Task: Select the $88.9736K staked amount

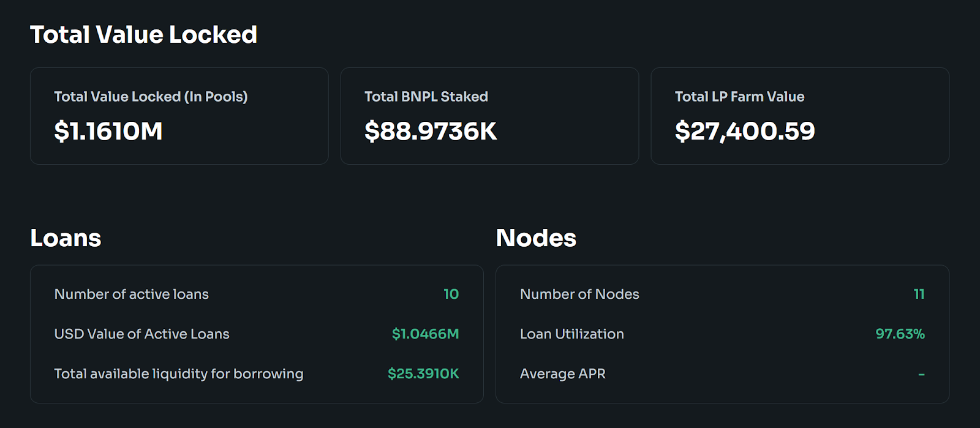Action: pyautogui.click(x=431, y=131)
